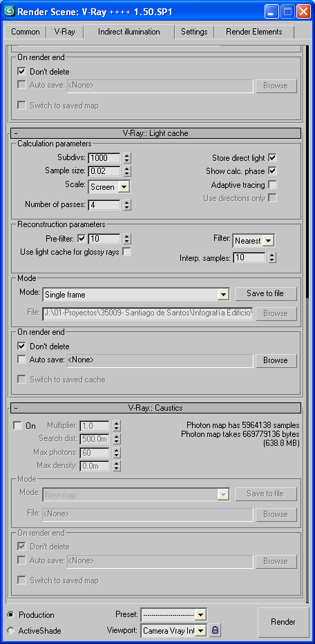Toggle Show calc. phase checkbox
The height and width of the screenshot is (644, 315).
[x=272, y=171]
